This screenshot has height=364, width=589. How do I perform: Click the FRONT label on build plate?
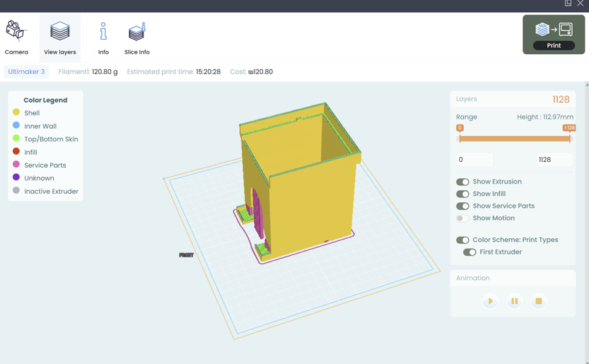point(186,255)
